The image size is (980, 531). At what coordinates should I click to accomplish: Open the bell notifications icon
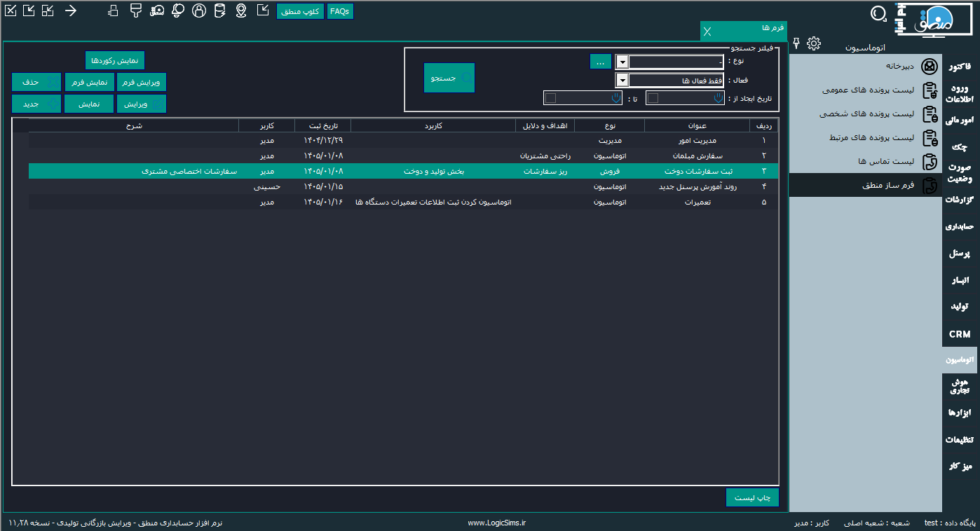[178, 11]
